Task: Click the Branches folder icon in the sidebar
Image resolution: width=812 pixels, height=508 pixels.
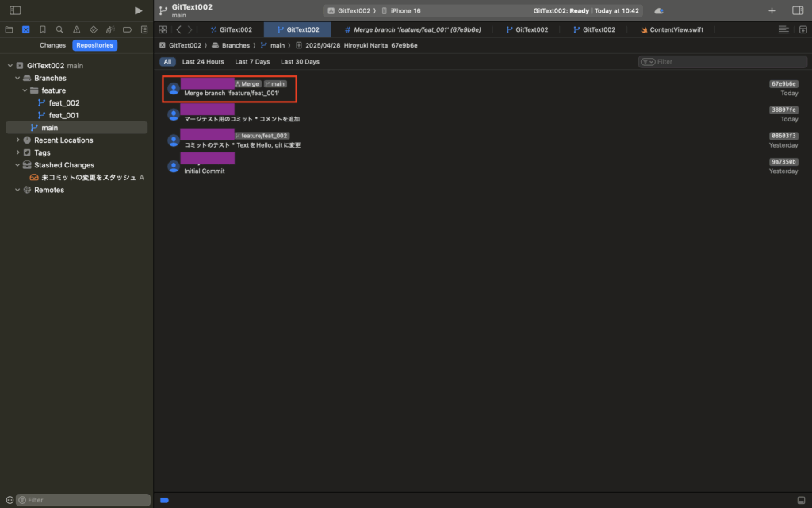Action: click(x=27, y=78)
